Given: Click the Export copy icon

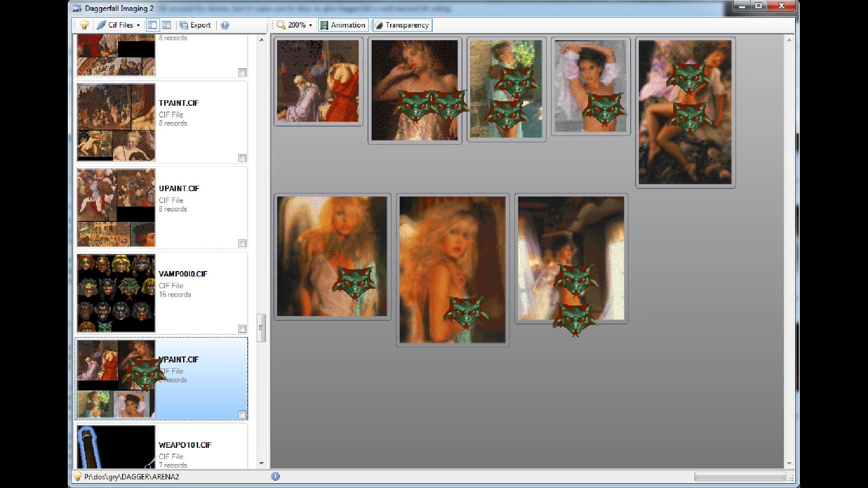Looking at the screenshot, I should 184,25.
